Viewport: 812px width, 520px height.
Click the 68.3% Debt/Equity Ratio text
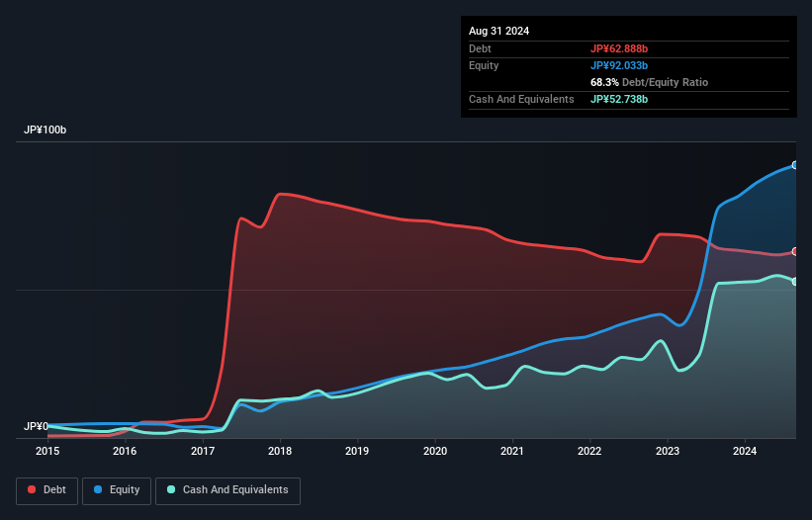pyautogui.click(x=649, y=82)
